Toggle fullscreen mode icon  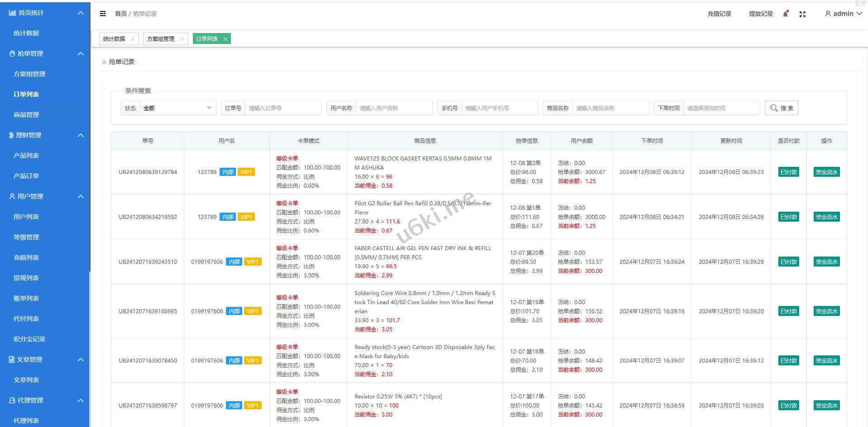tap(802, 14)
